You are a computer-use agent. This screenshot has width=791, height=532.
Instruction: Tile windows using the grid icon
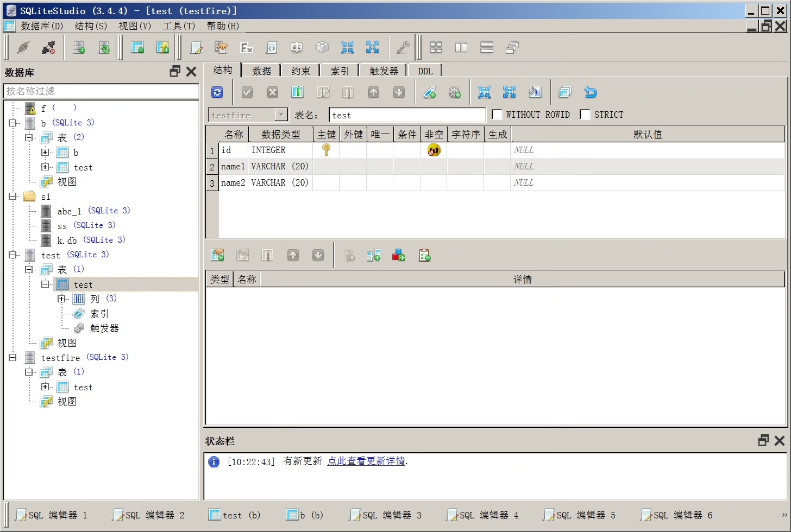click(436, 48)
